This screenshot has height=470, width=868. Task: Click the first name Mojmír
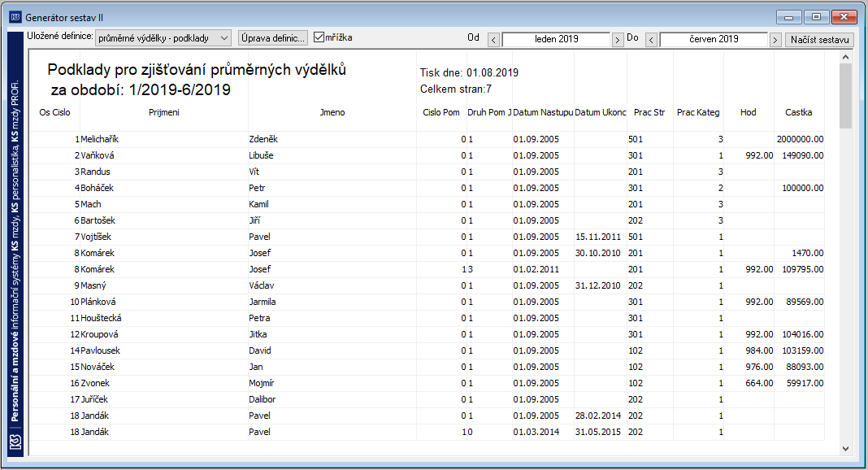coord(261,383)
